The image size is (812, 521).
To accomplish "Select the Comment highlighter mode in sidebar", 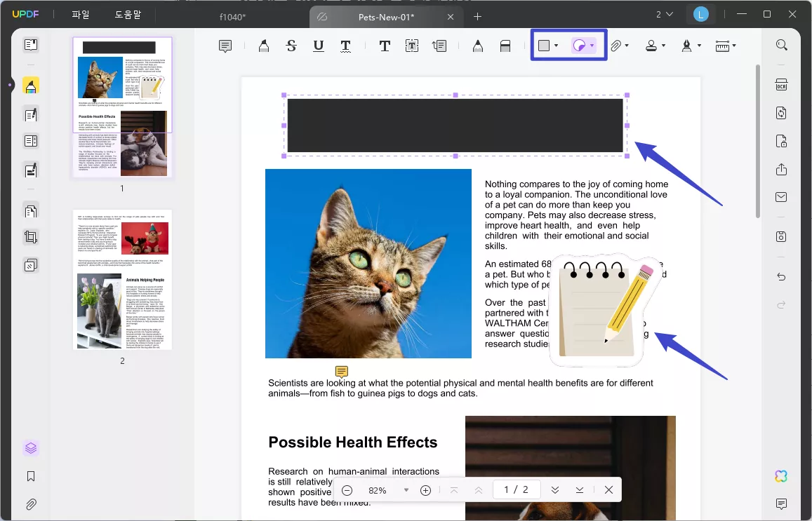I will pos(31,86).
